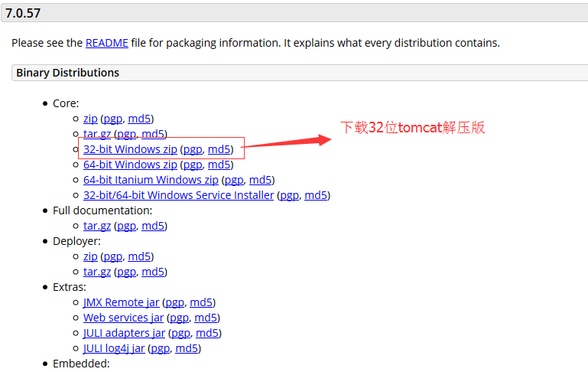Image resolution: width=588 pixels, height=372 pixels.
Task: Click the 'Core:' list label
Action: (66, 103)
